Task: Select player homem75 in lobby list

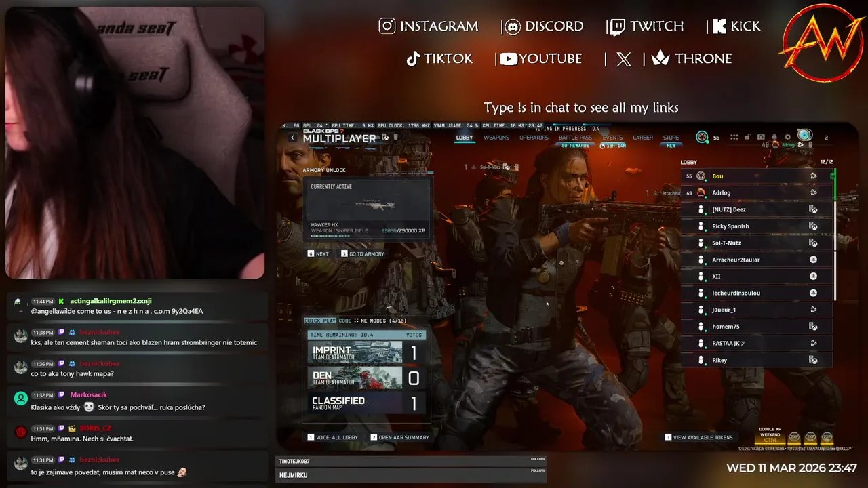Action: [757, 327]
